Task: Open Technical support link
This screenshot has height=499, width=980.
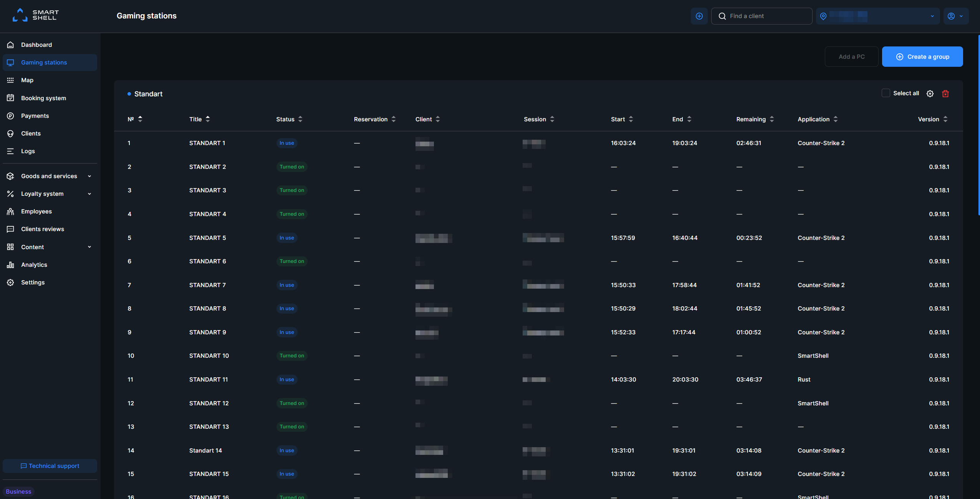Action: click(50, 466)
